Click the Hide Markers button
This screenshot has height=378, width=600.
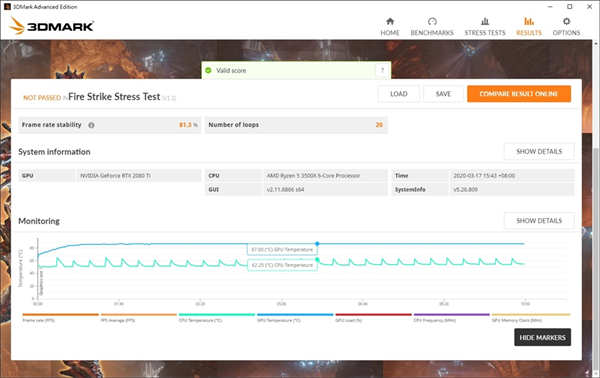tap(543, 337)
